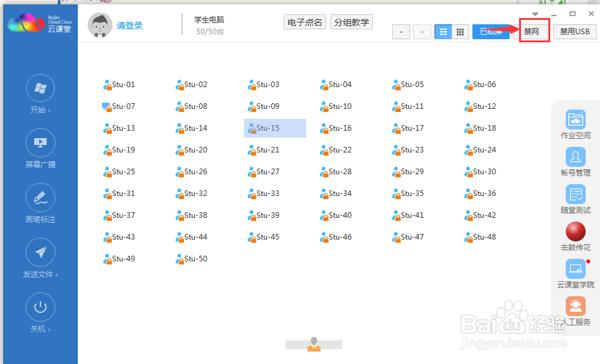Select student computer Stu-02

click(191, 85)
